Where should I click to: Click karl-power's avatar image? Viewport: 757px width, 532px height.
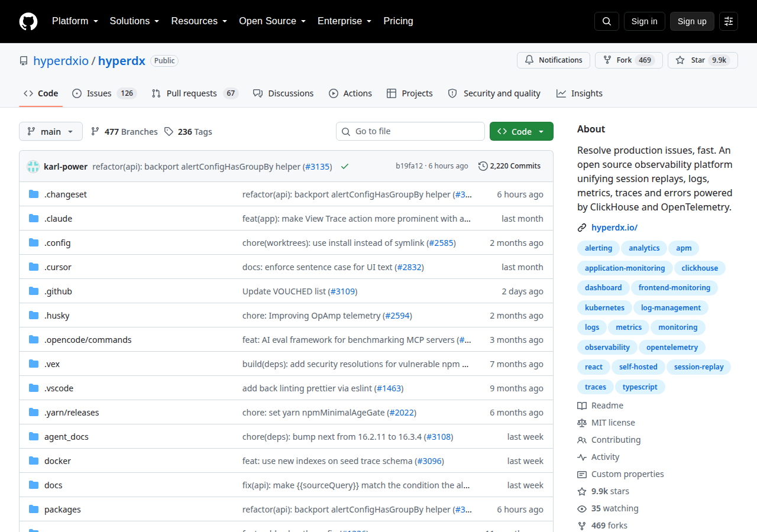point(33,166)
